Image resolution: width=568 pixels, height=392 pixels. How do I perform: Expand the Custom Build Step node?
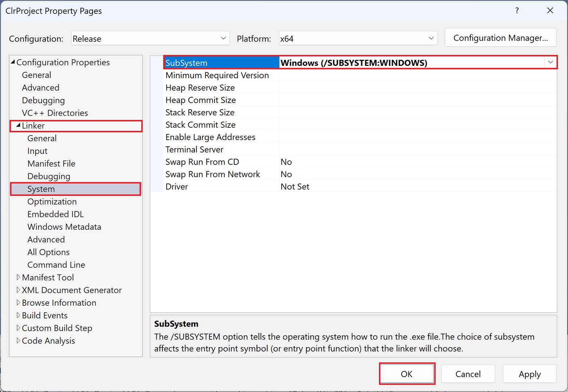tap(18, 328)
